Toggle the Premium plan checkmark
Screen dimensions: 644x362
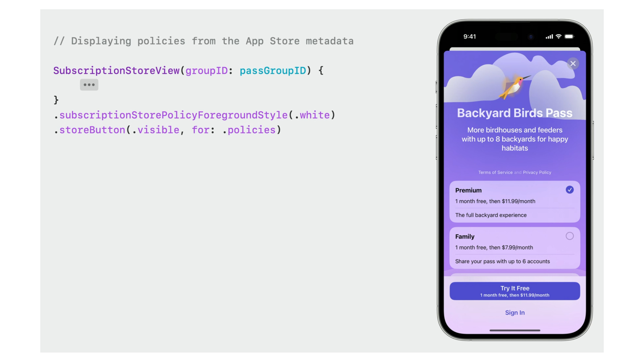coord(570,190)
